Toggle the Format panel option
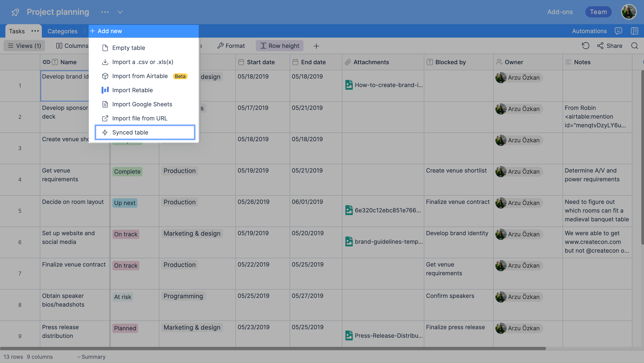Viewport: 644px width, 363px height. (230, 45)
